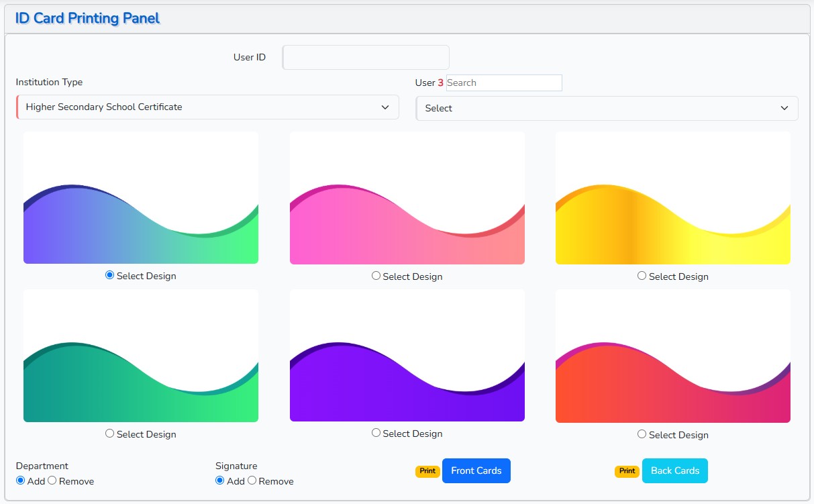This screenshot has width=814, height=504.
Task: Click the yellow-orange wave card design thumbnail
Action: tap(673, 197)
